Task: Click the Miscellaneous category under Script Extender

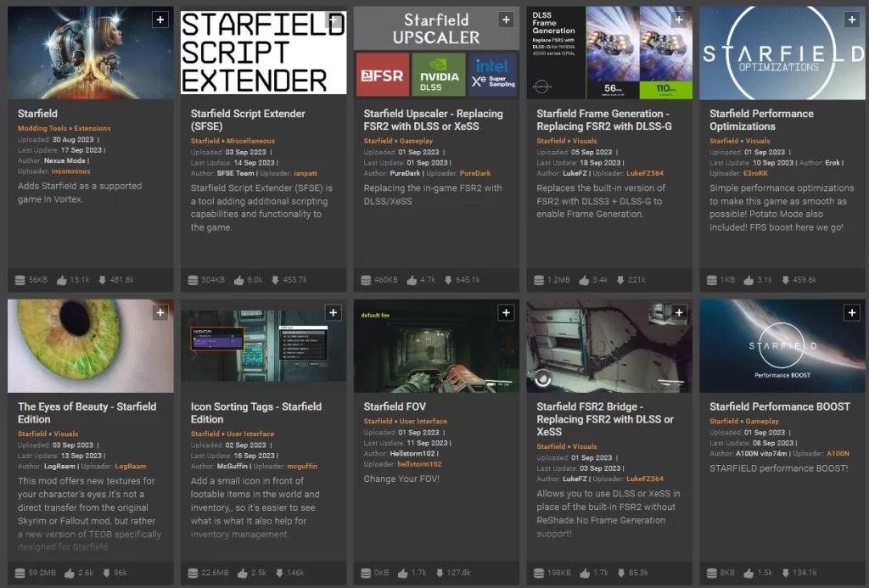Action: (250, 141)
